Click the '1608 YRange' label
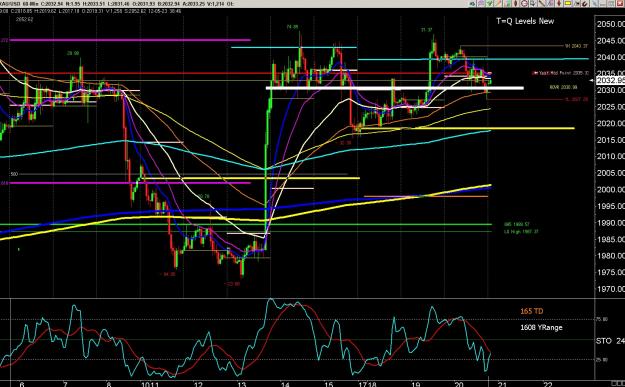Image resolution: width=625 pixels, height=387 pixels. click(x=541, y=327)
